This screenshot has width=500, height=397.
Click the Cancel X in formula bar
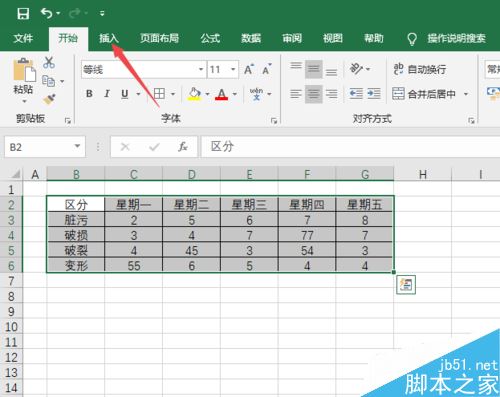tap(125, 146)
